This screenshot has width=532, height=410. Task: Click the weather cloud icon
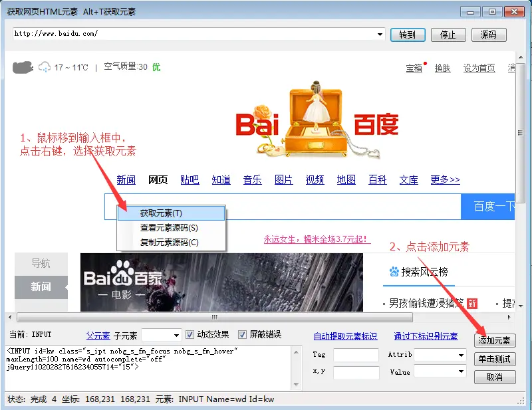pos(45,67)
